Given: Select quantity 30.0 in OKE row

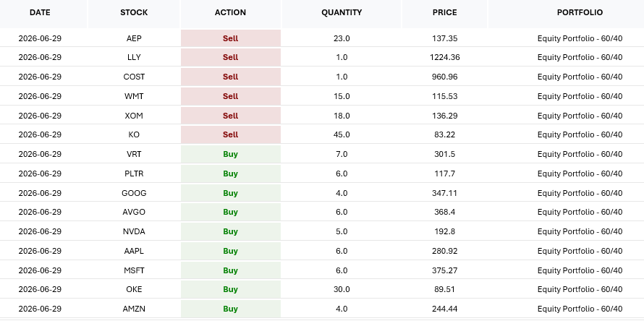Looking at the screenshot, I should pos(342,289).
